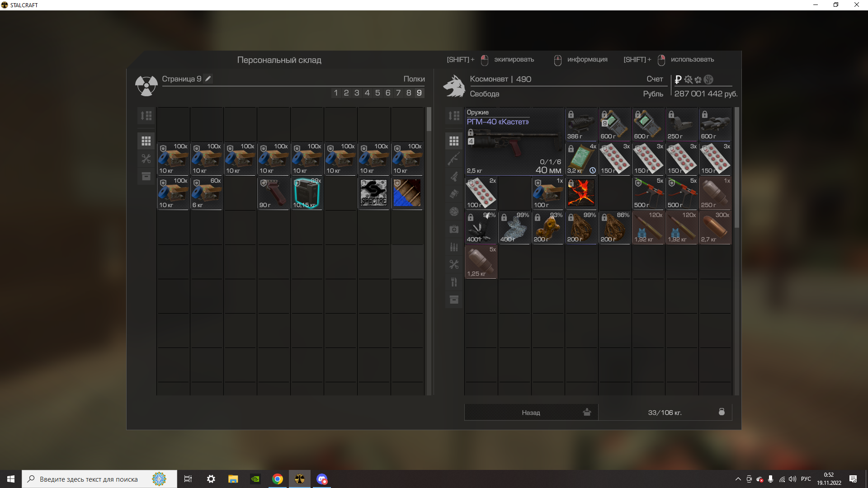Select the 600 г detector marked 9
Viewport: 868px width, 488px height.
(x=615, y=124)
